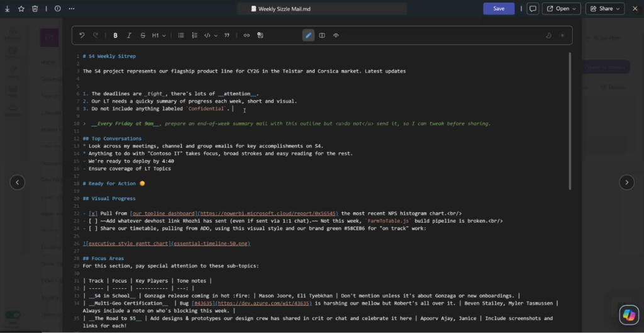Viewport: 644px width, 333px height.
Task: Click the Save button
Action: (x=499, y=9)
